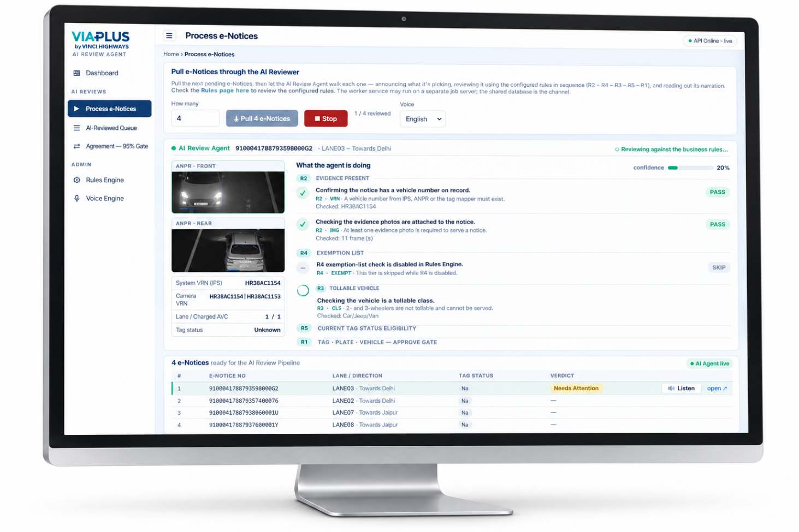
Task: Open Agreement — 95% Gate page
Action: [x=109, y=146]
